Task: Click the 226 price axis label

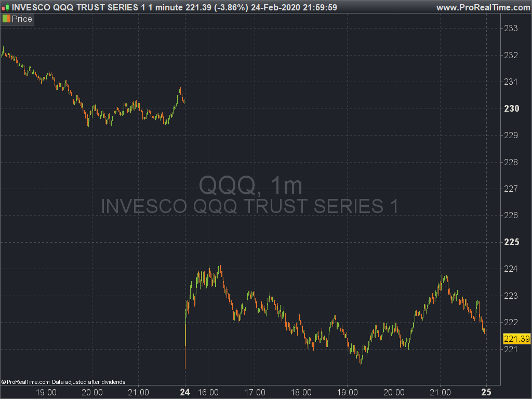Action: (511, 215)
